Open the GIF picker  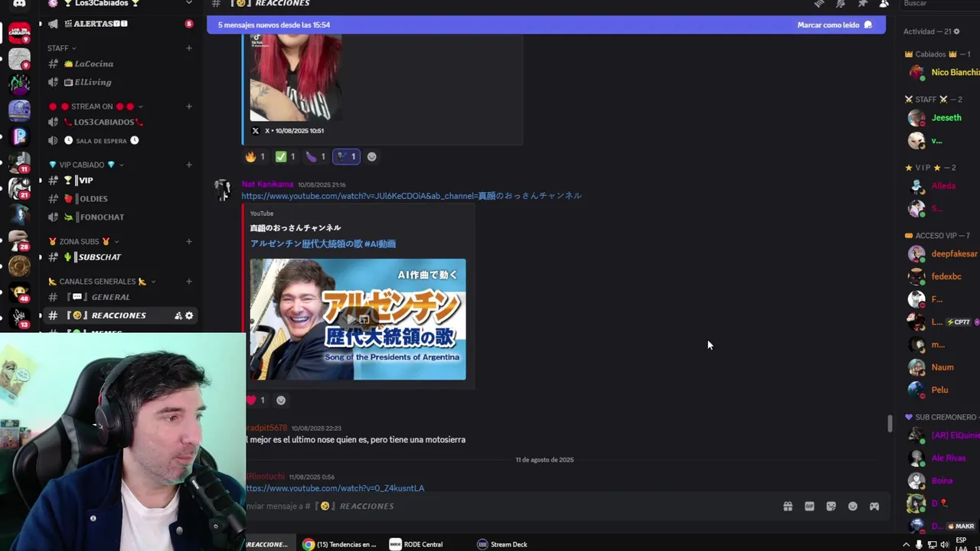pyautogui.click(x=809, y=506)
